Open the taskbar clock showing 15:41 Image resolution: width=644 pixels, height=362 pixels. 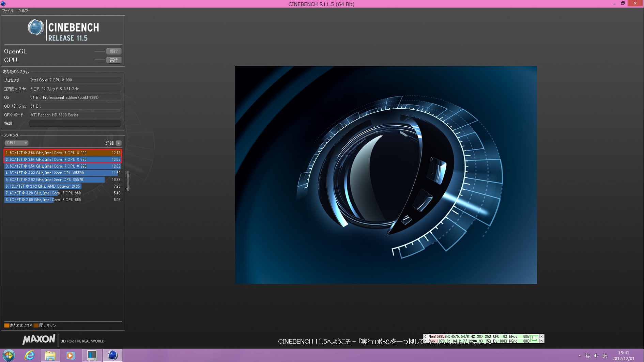[x=624, y=356]
